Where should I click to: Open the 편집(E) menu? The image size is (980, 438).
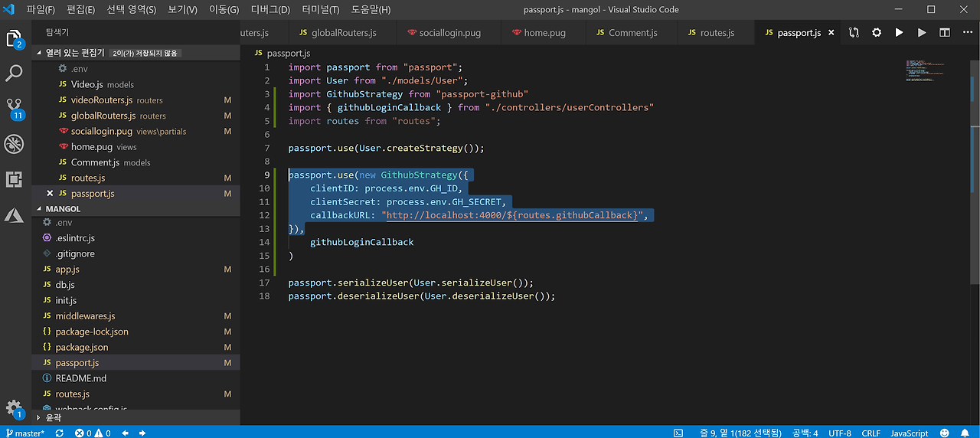pos(80,10)
